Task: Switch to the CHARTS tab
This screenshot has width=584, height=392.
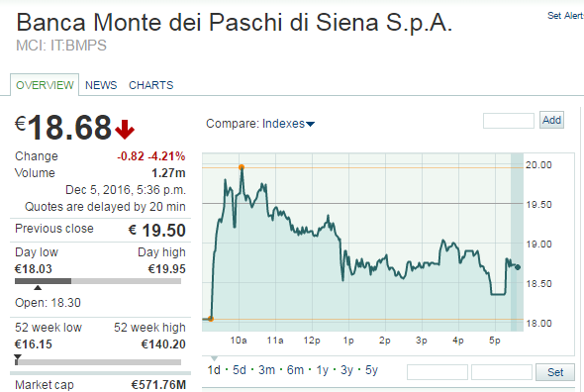Action: click(x=150, y=85)
